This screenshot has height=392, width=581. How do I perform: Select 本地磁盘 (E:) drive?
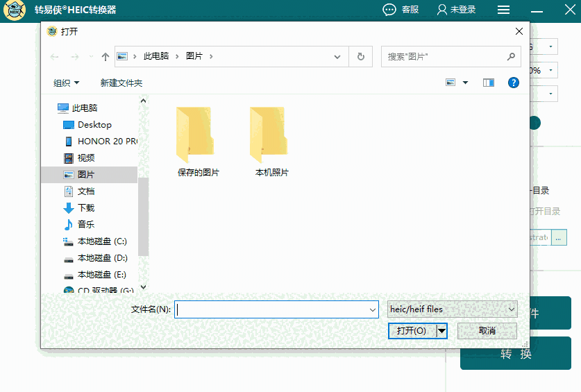[95, 275]
